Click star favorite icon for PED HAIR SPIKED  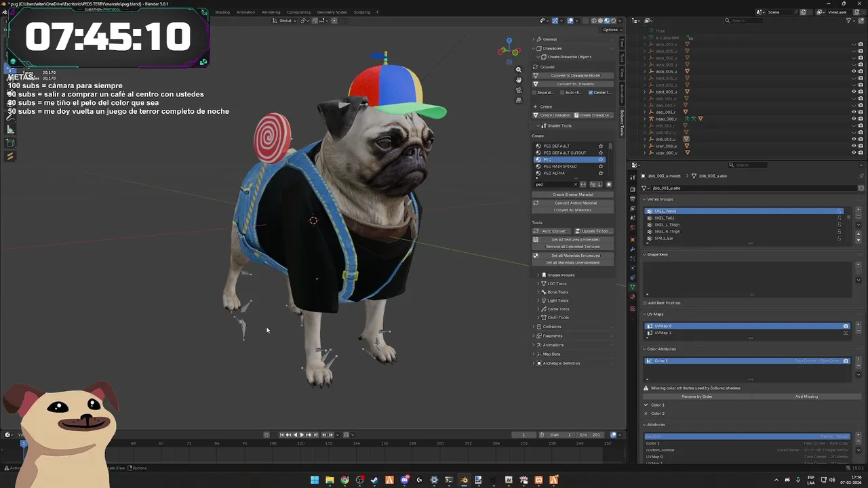[600, 167]
